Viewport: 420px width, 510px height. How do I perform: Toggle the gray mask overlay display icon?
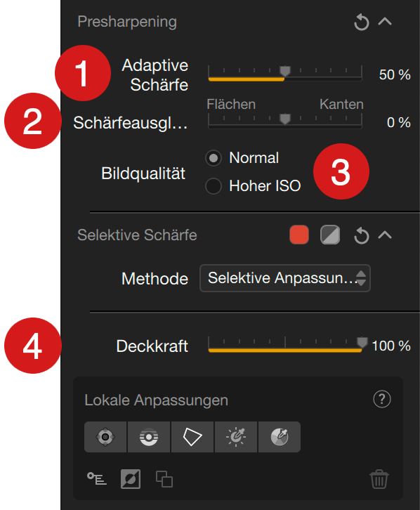[330, 235]
